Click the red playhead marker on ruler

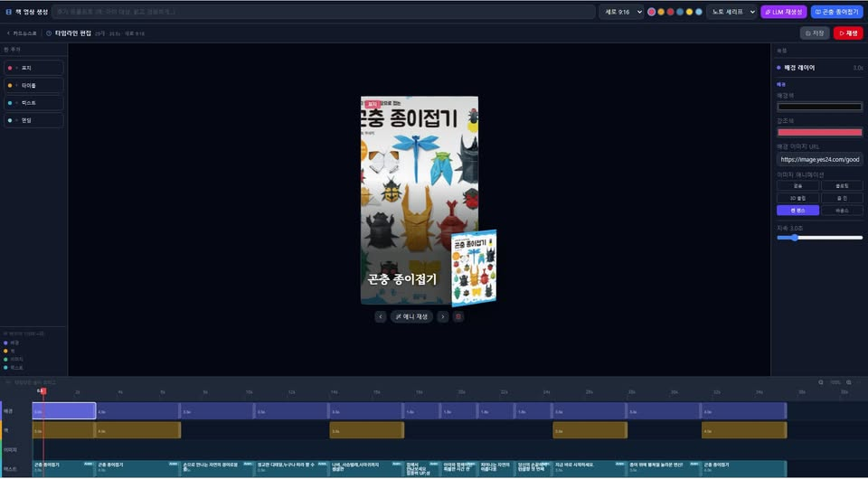(x=43, y=391)
